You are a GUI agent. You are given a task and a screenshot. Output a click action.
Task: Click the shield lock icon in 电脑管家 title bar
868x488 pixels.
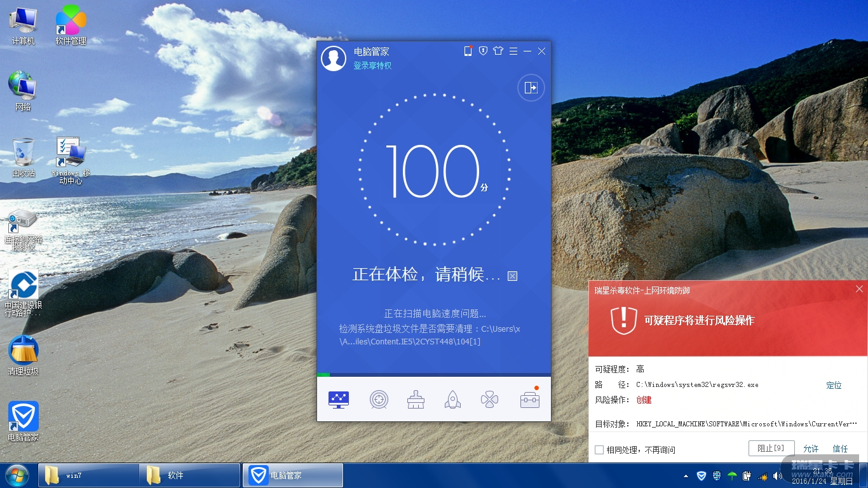coord(483,51)
